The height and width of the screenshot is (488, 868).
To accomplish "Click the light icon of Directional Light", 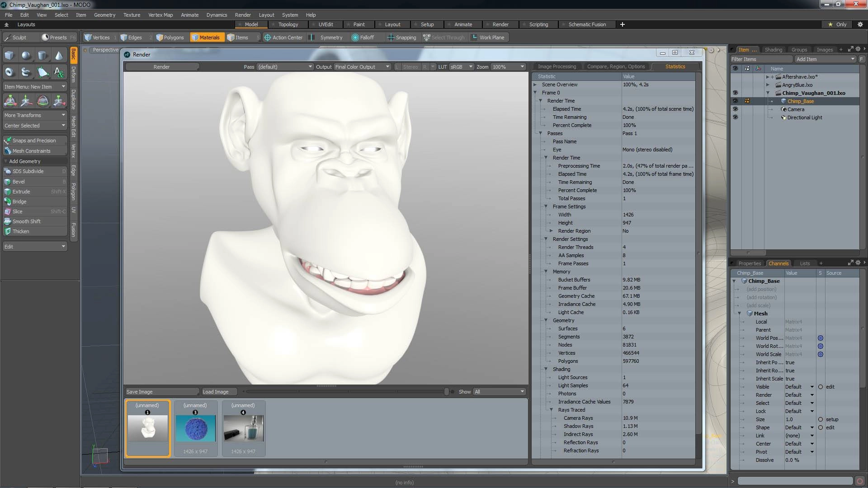I will (x=783, y=117).
